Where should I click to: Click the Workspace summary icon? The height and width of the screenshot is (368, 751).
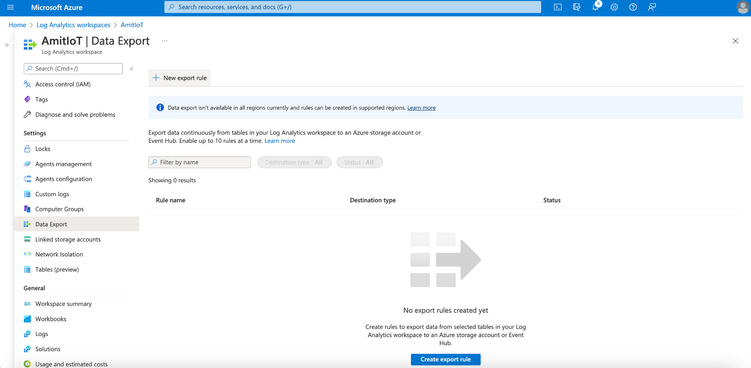pos(27,304)
